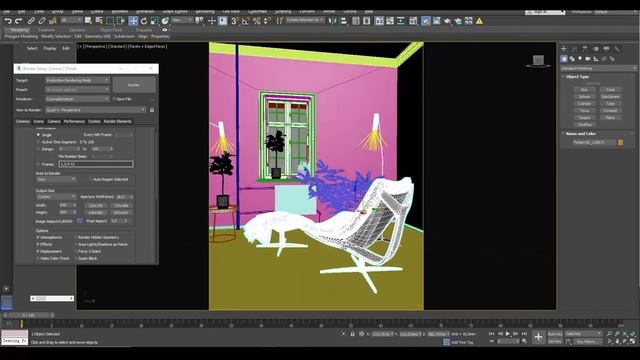Open the Area to Render dropdown
The width and height of the screenshot is (640, 360).
(56, 179)
